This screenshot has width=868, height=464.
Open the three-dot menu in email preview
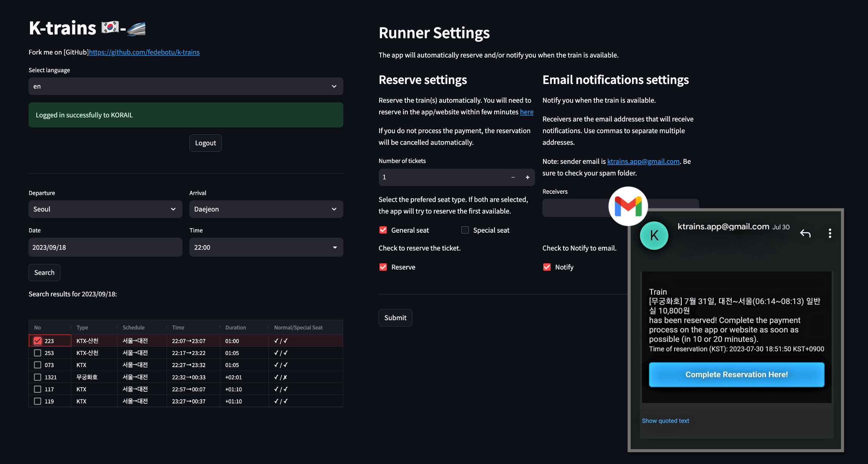tap(830, 233)
